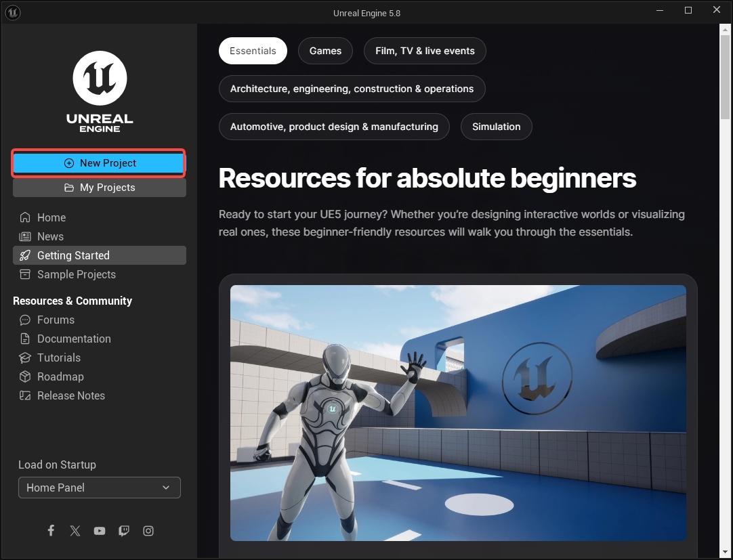
Task: View the Roadmap
Action: click(x=100, y=376)
